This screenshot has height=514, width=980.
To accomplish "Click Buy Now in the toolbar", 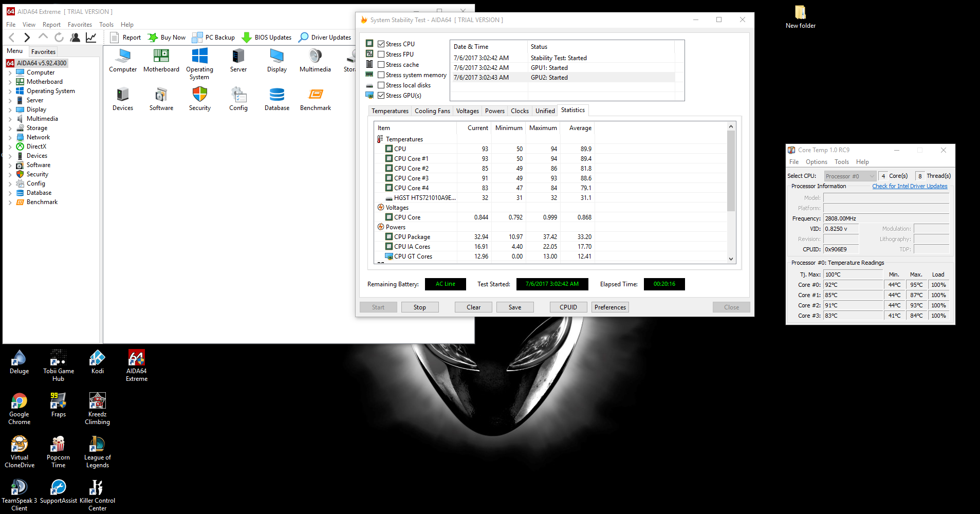I will (167, 37).
